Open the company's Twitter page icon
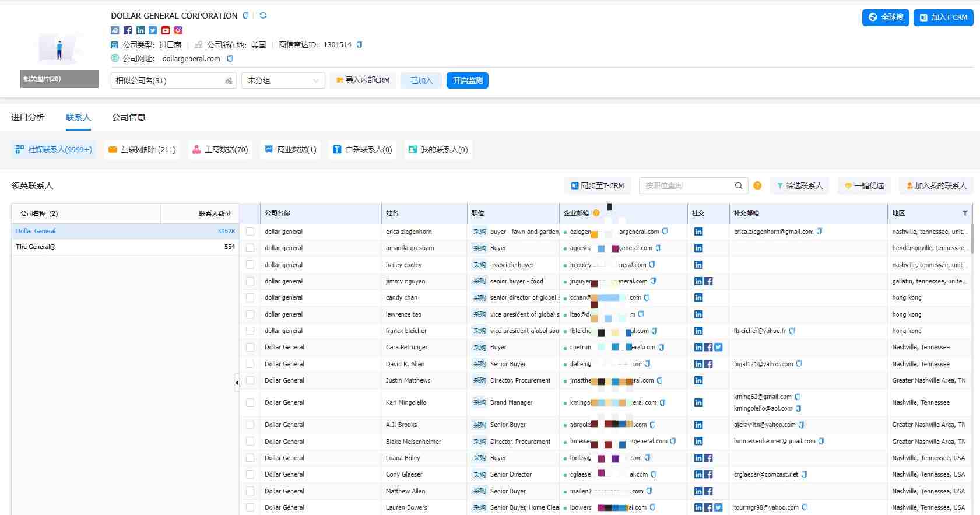 [x=153, y=30]
